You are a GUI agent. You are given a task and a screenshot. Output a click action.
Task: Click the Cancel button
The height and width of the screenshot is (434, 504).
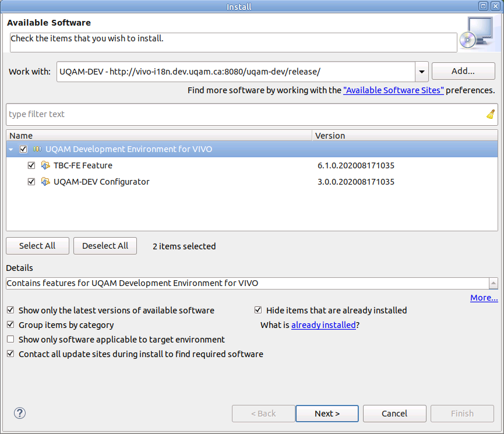394,414
